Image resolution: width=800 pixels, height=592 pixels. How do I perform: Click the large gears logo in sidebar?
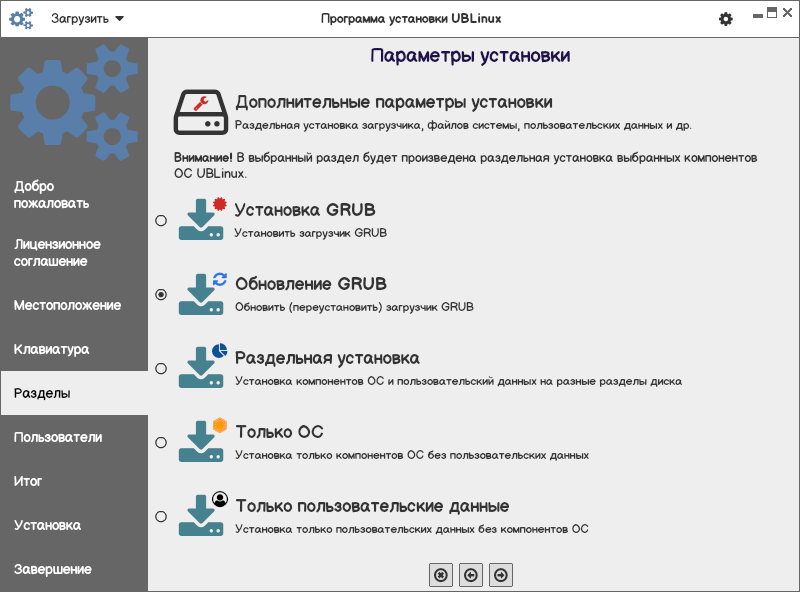coord(74,102)
